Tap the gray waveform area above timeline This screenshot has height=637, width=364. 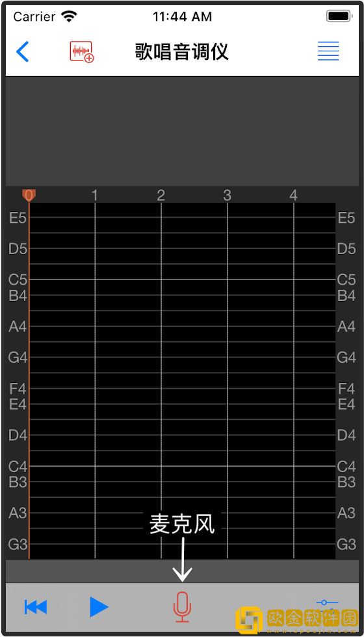(x=182, y=131)
